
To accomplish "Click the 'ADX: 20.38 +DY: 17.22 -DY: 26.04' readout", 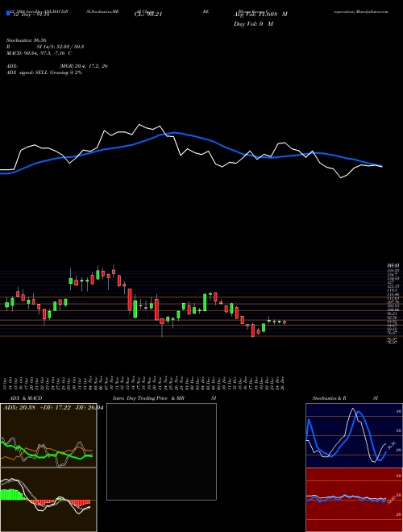I will 52,408.
